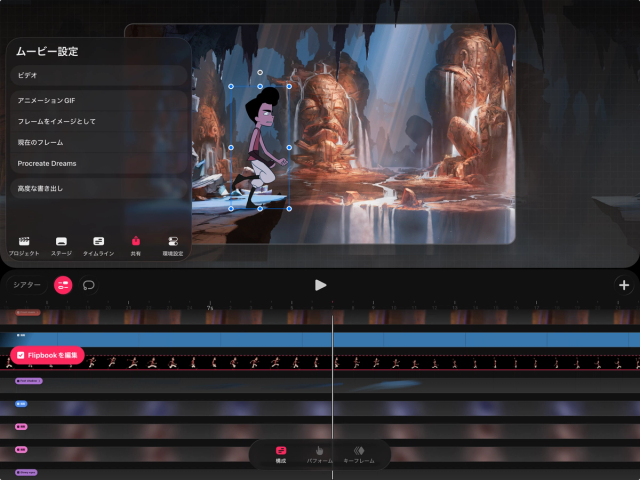The image size is (640, 480).
Task: Click the timeline frame-number ruler
Action: pos(320,305)
